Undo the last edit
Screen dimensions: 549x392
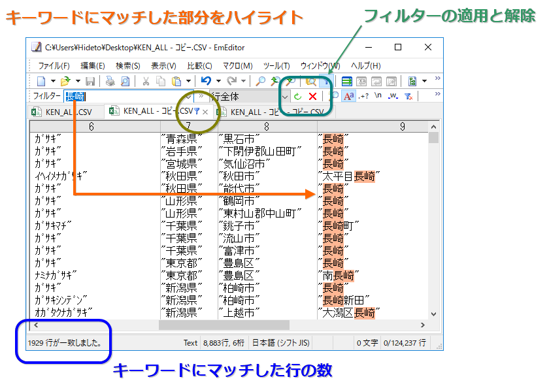[205, 79]
